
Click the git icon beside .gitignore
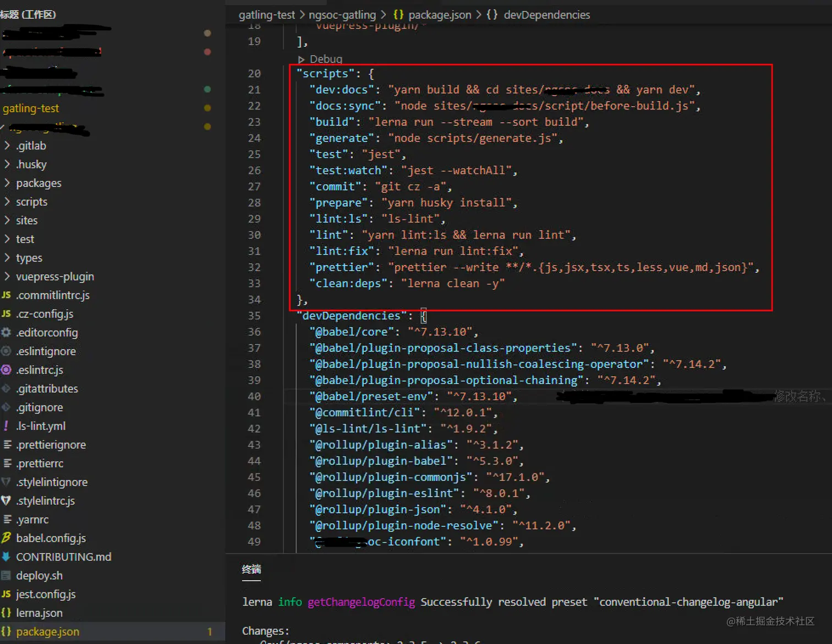click(x=6, y=408)
